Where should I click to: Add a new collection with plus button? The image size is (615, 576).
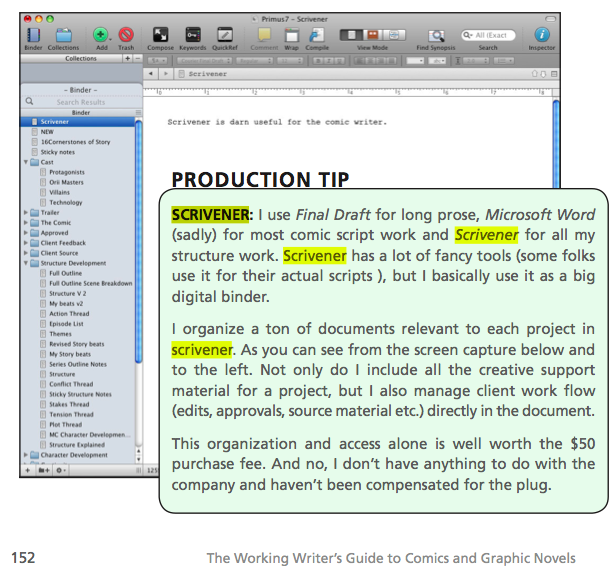point(127,58)
